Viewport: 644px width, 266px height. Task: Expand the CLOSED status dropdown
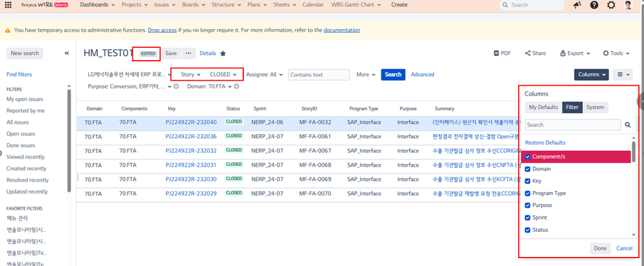[223, 74]
